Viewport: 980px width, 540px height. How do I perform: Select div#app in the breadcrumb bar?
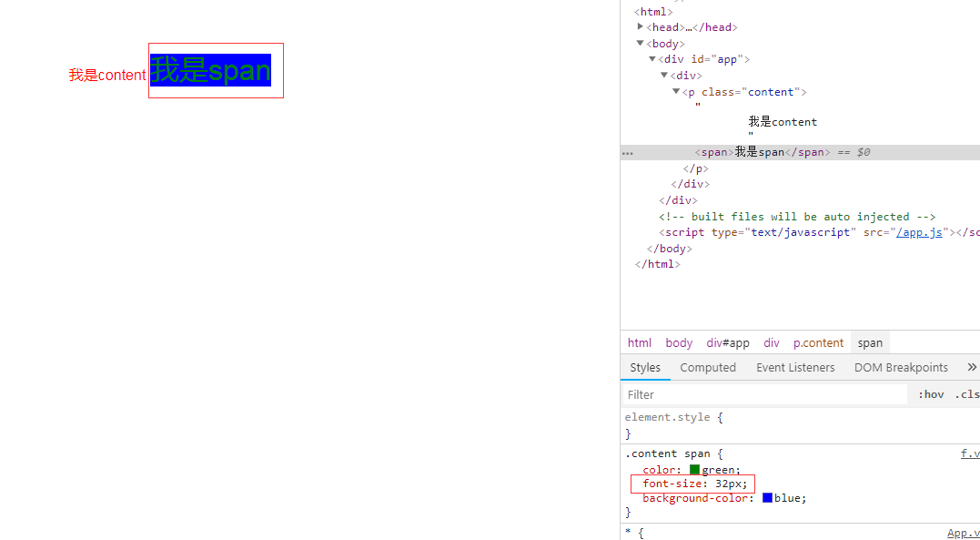pos(728,343)
